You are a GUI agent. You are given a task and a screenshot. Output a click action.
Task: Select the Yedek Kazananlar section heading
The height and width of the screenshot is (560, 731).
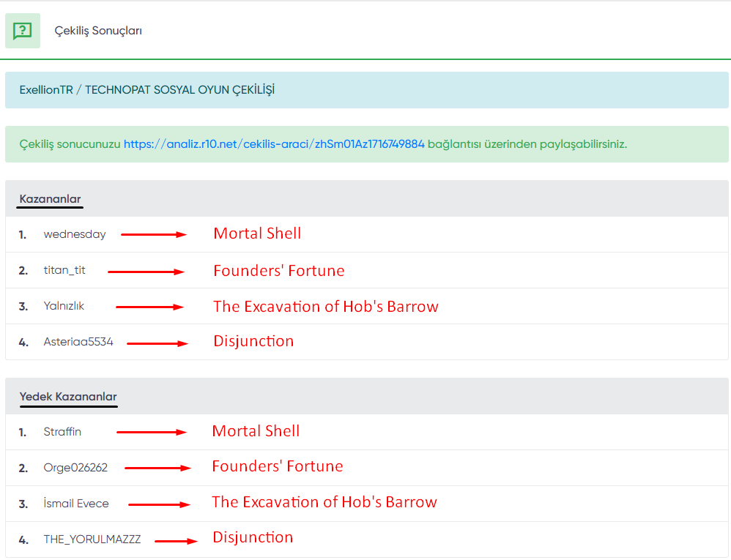coord(68,397)
